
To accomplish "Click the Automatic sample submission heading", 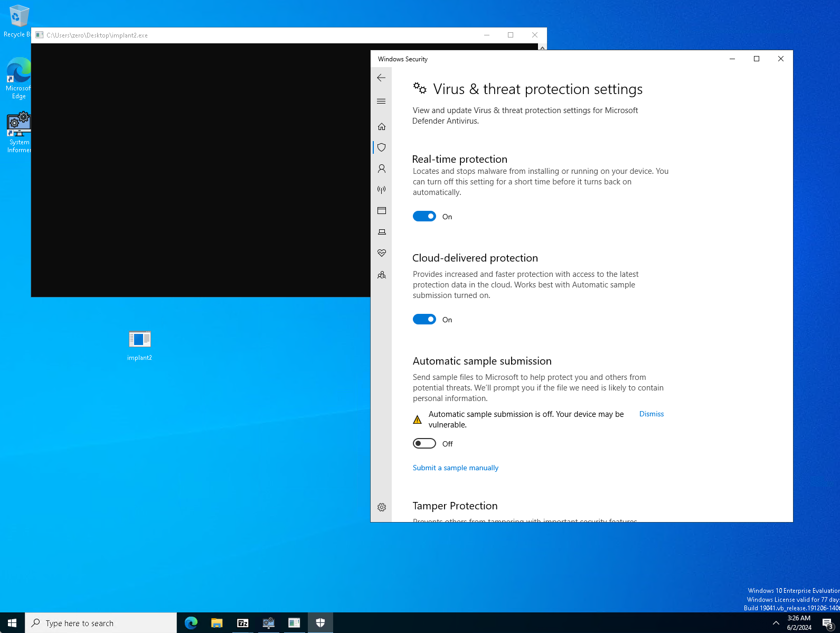I will pyautogui.click(x=482, y=361).
